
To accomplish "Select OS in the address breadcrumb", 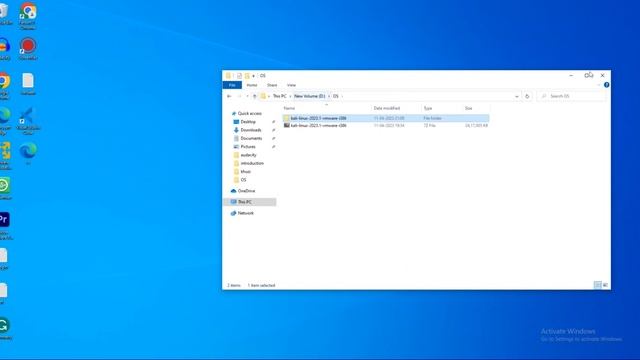I will click(336, 96).
